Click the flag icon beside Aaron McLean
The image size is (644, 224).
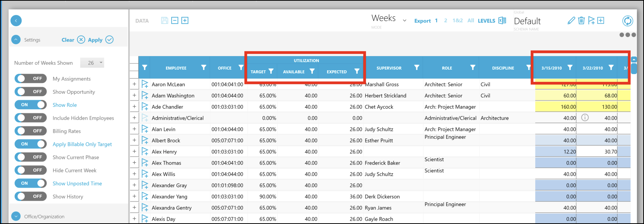pyautogui.click(x=145, y=84)
